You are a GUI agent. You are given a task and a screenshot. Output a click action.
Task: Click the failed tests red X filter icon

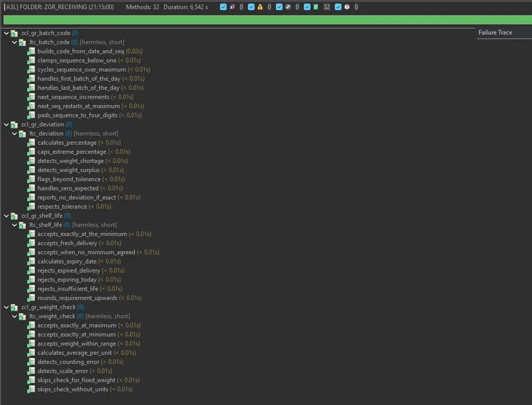[232, 7]
